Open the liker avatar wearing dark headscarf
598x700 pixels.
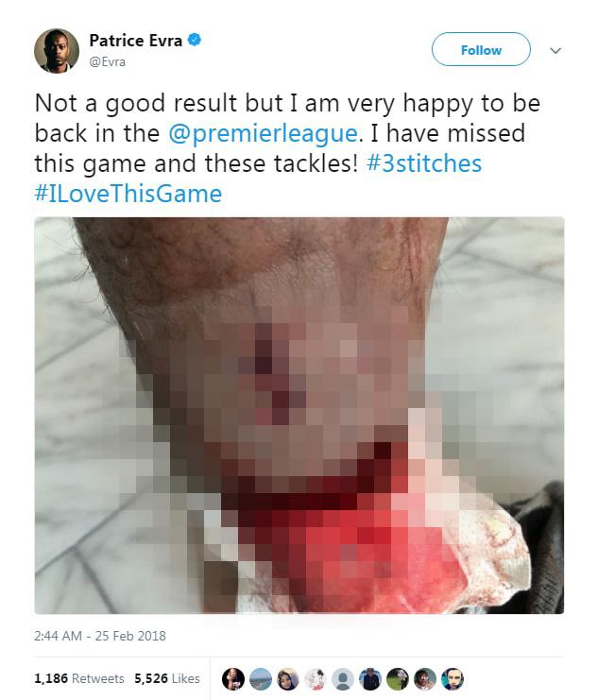click(288, 679)
